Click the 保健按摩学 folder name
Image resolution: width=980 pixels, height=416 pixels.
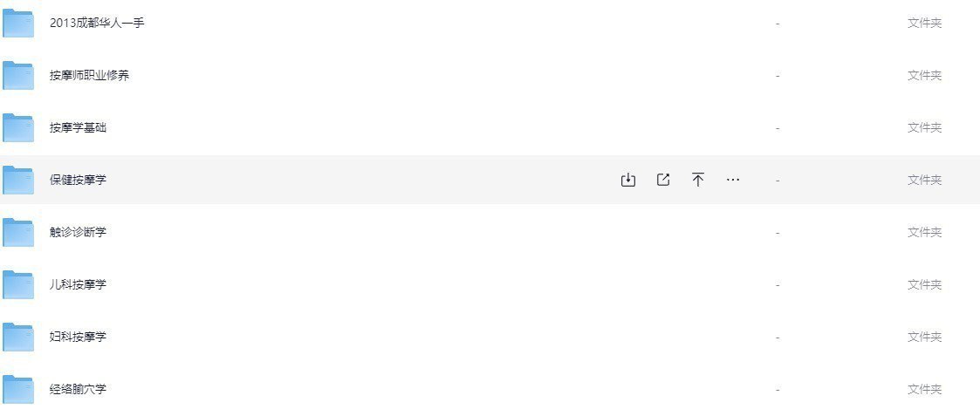pos(79,180)
